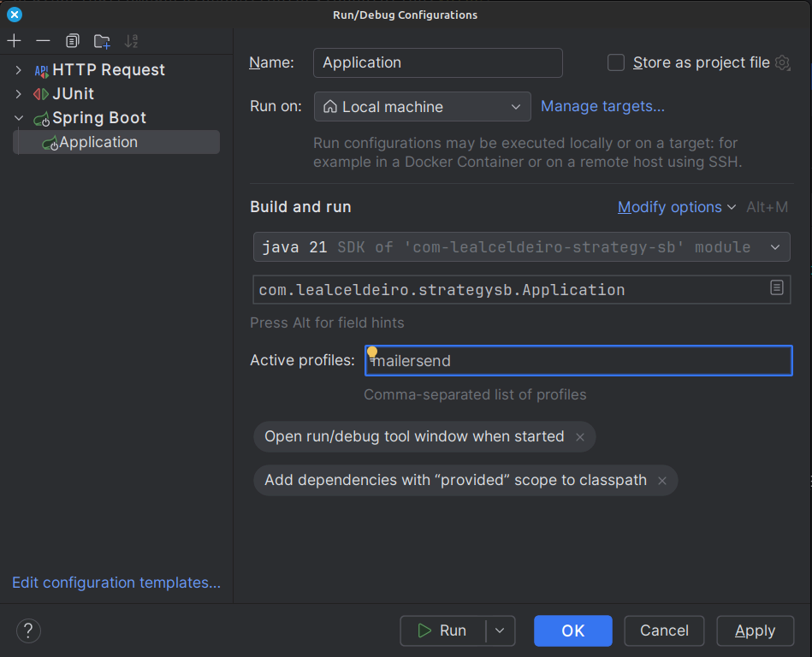The width and height of the screenshot is (812, 657).
Task: Clear the Name field text Application
Action: 437,62
